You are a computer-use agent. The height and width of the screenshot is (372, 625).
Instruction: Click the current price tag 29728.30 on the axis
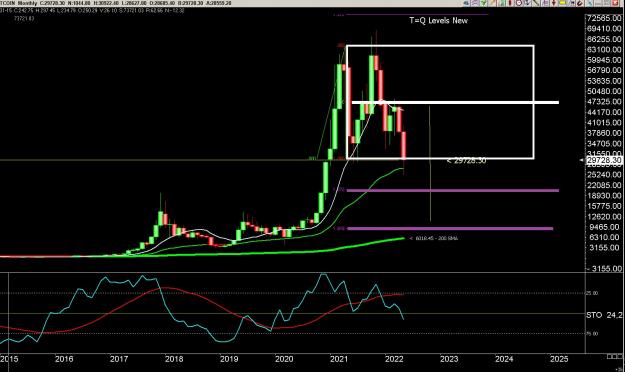(x=604, y=160)
